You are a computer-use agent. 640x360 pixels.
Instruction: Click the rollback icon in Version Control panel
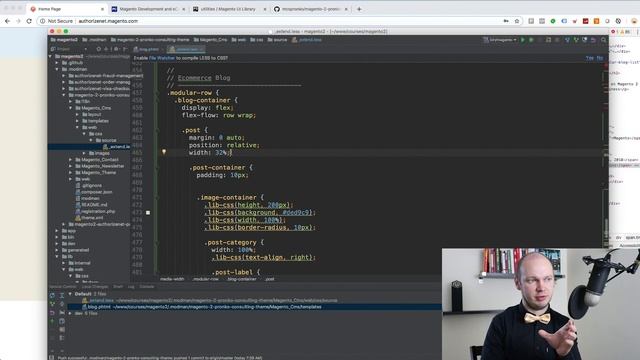tap(52, 313)
